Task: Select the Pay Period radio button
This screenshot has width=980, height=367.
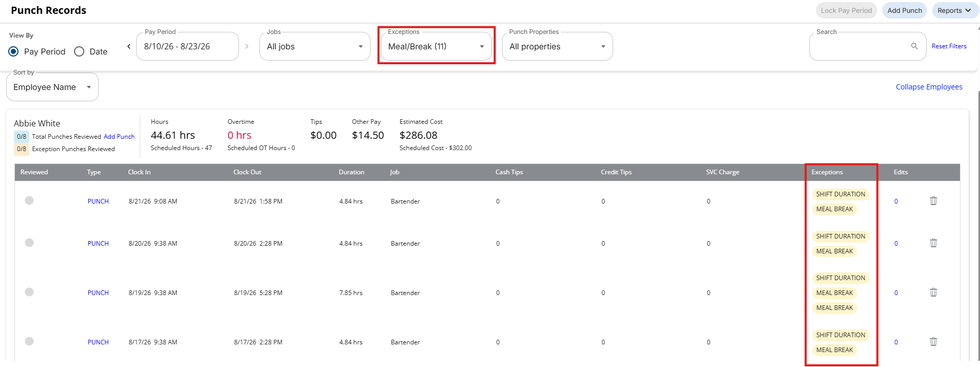Action: [14, 51]
